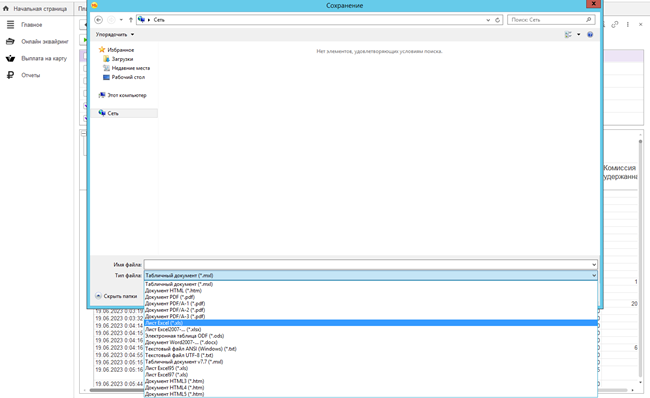This screenshot has width=650, height=398.
Task: Open the 'Загрузки' folder
Action: pyautogui.click(x=122, y=59)
